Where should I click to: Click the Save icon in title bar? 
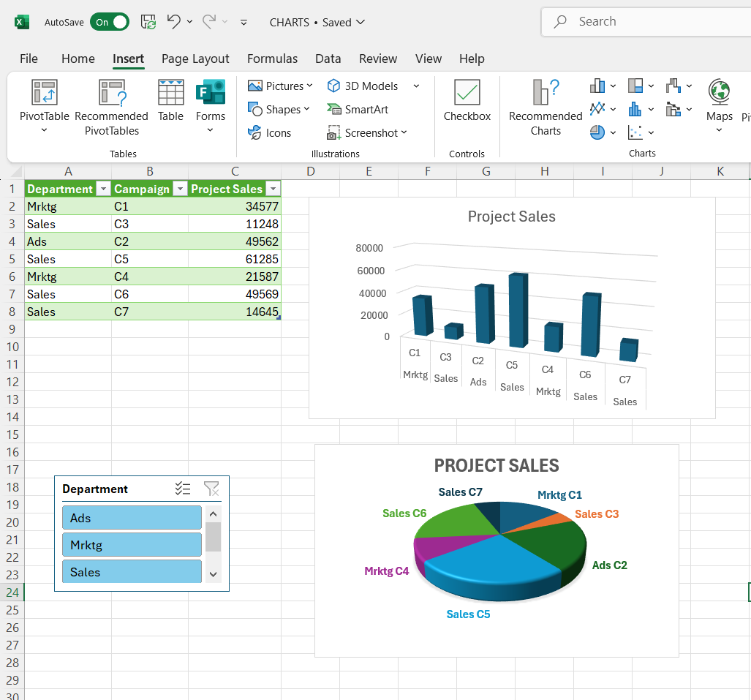148,22
